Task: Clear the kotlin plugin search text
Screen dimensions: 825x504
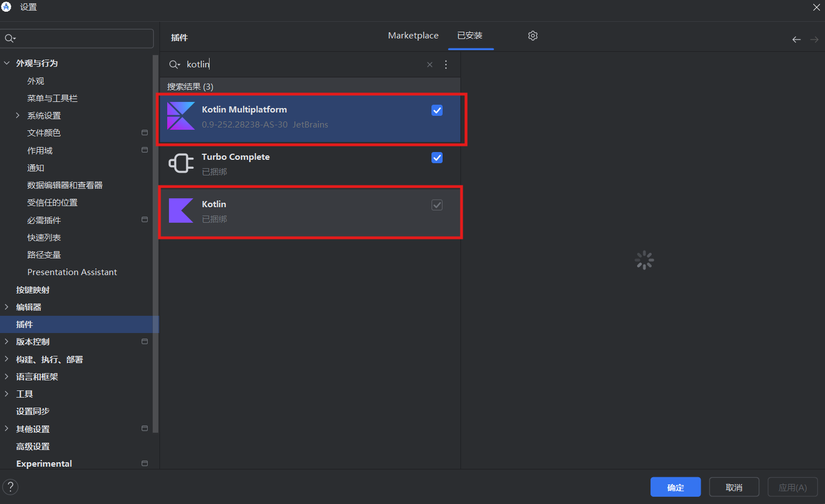Action: [x=430, y=65]
